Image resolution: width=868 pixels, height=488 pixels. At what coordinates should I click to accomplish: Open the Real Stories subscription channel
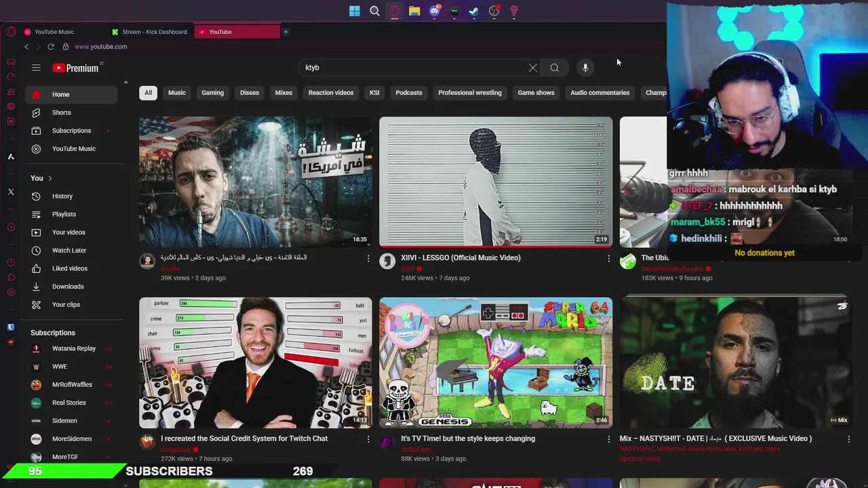(71, 403)
